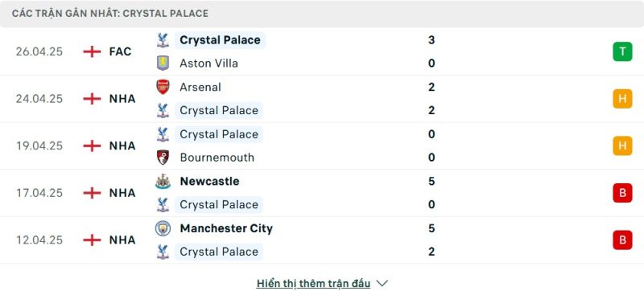Screen dimensions: 644x291
Task: Click green T result badge
Action: click(x=622, y=51)
